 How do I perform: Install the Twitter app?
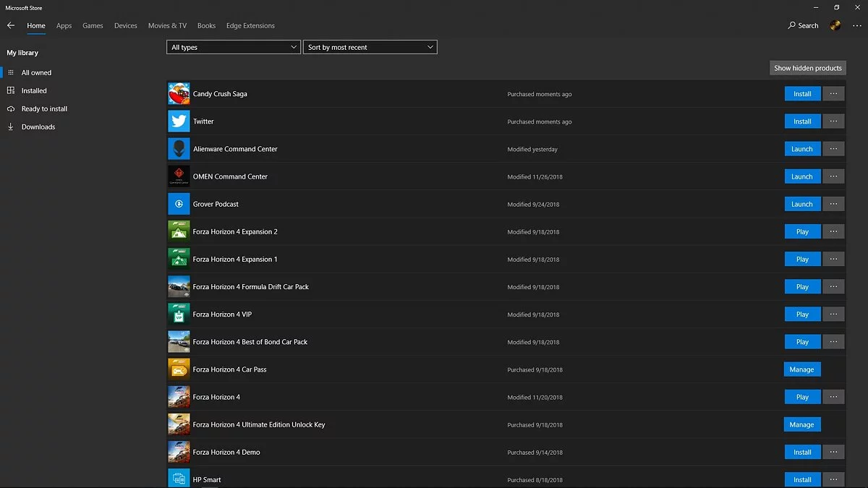point(802,121)
